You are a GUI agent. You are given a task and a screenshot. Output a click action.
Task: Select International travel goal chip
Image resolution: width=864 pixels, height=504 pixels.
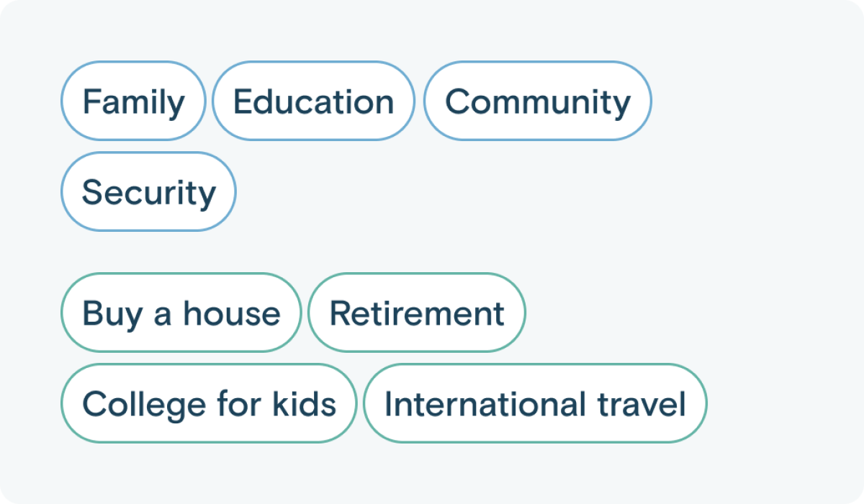(x=535, y=404)
